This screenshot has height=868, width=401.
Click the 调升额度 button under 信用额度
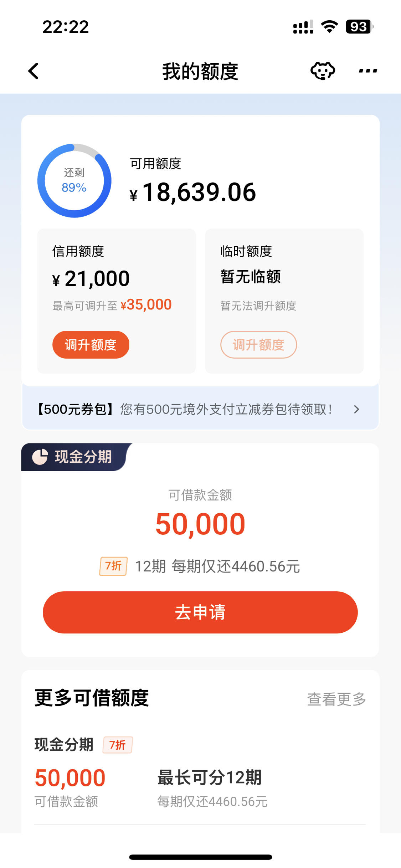91,345
